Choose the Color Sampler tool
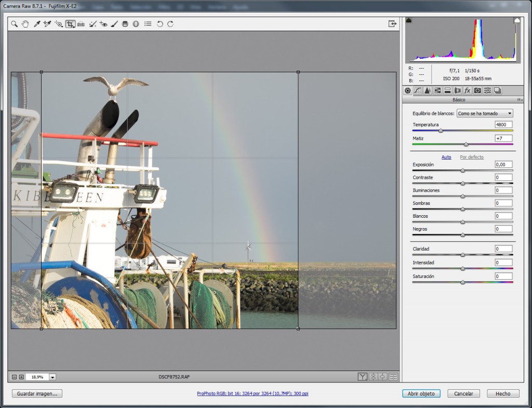The width and height of the screenshot is (532, 408). (47, 24)
